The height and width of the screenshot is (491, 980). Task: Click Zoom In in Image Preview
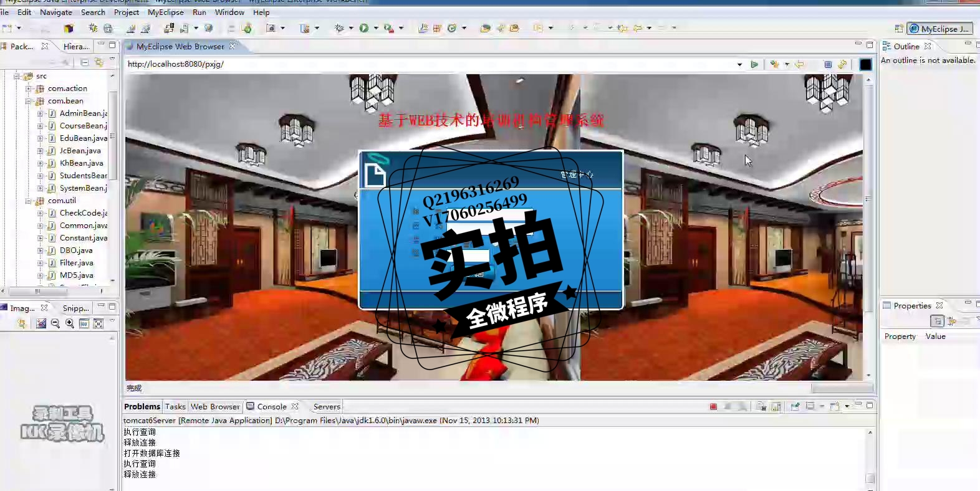pos(69,323)
